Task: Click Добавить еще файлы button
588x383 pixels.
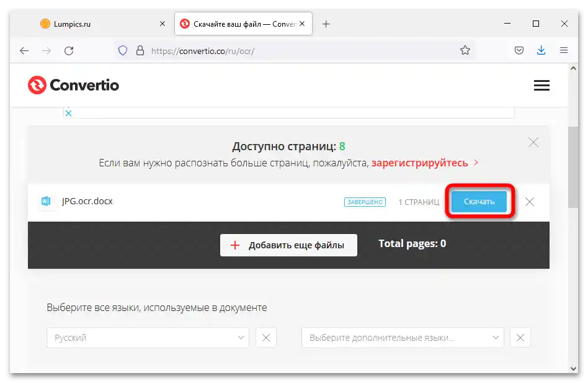Action: (x=288, y=245)
